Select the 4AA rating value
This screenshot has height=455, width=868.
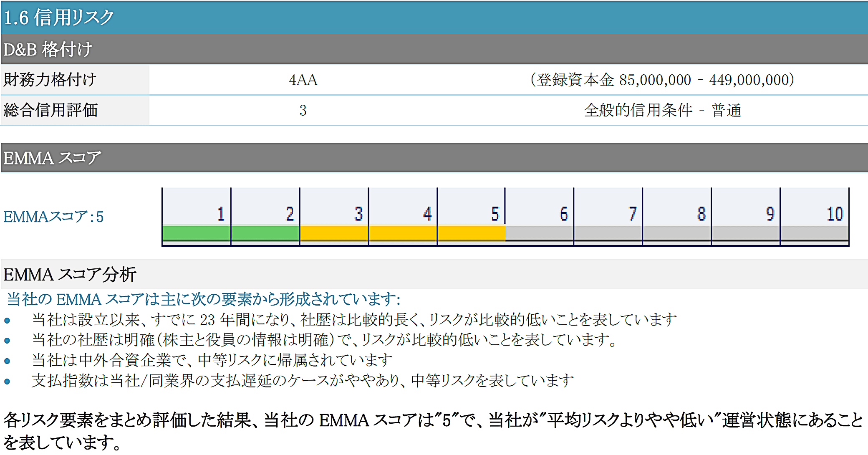[303, 80]
